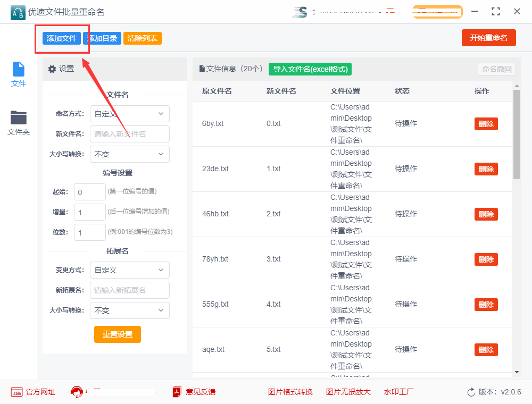Focus the 增量 number field

(90, 213)
